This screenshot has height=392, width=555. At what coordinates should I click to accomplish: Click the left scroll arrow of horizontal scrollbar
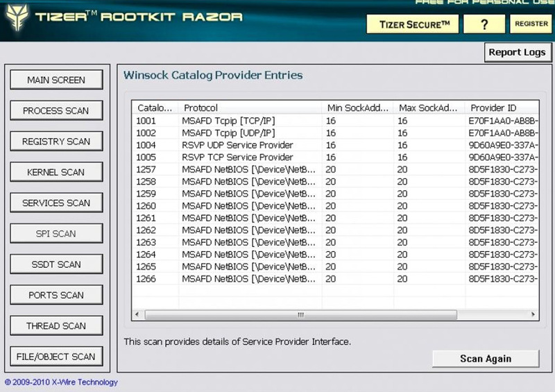click(137, 314)
